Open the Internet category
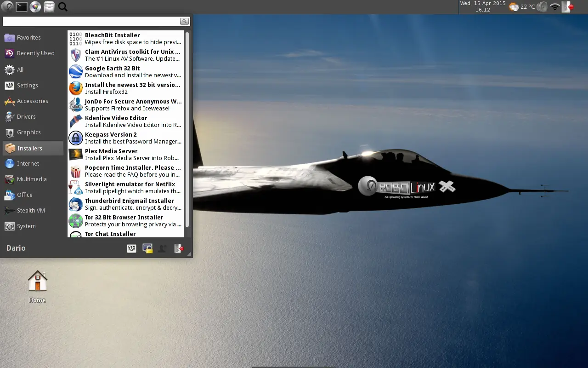The height and width of the screenshot is (368, 588). 33,164
